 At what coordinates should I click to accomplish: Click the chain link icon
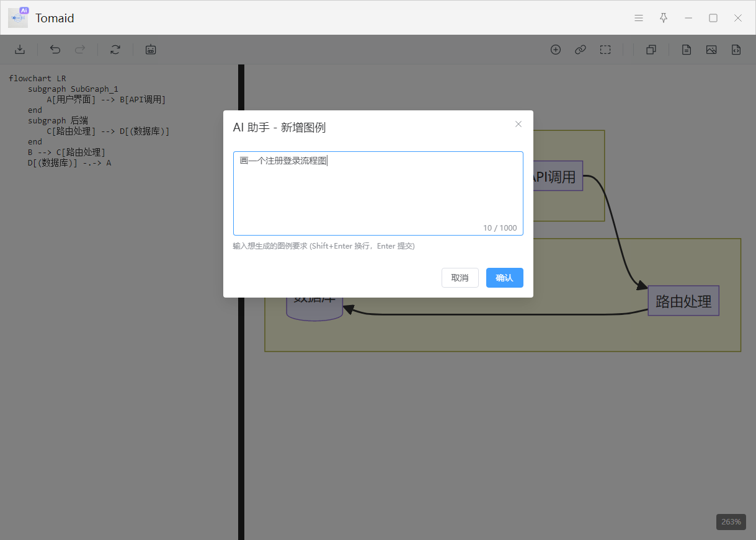coord(580,50)
